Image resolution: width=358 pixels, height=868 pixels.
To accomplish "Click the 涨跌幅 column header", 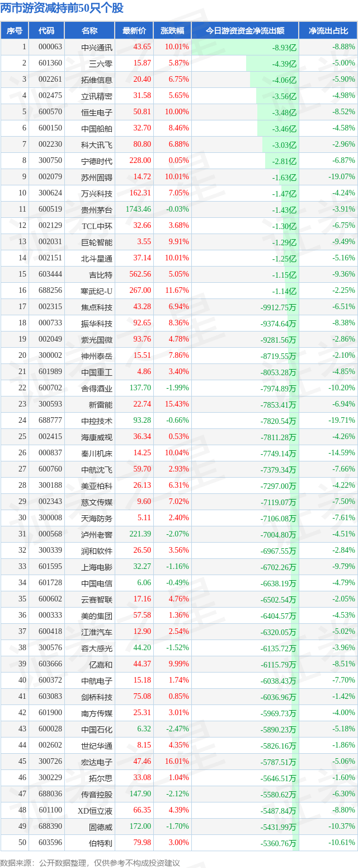I will click(x=172, y=31).
